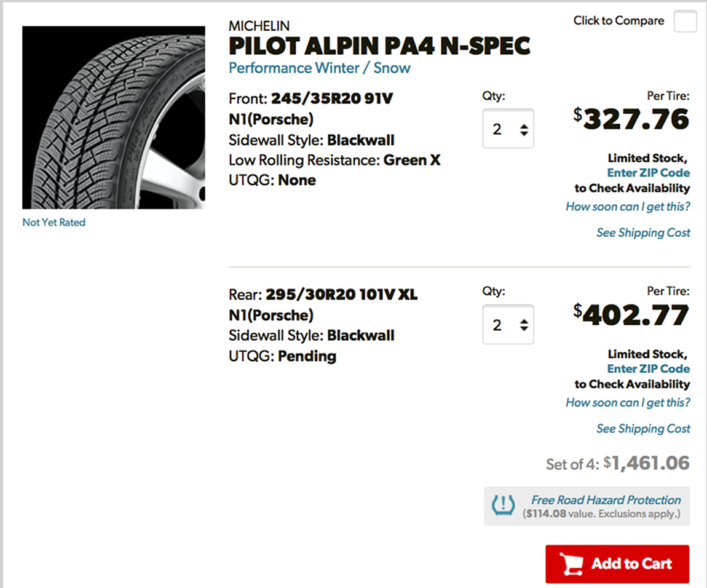
Task: Decrease front tire quantity with down arrow
Action: click(x=524, y=133)
